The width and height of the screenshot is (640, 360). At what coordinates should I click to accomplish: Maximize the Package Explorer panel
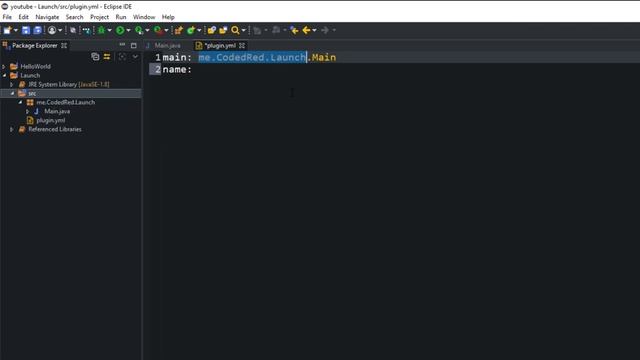[x=133, y=45]
